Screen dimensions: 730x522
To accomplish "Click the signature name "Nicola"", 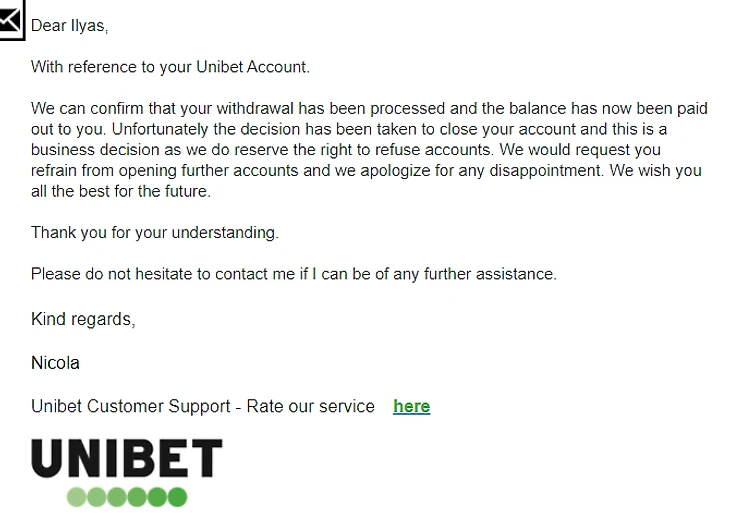I will pyautogui.click(x=55, y=363).
